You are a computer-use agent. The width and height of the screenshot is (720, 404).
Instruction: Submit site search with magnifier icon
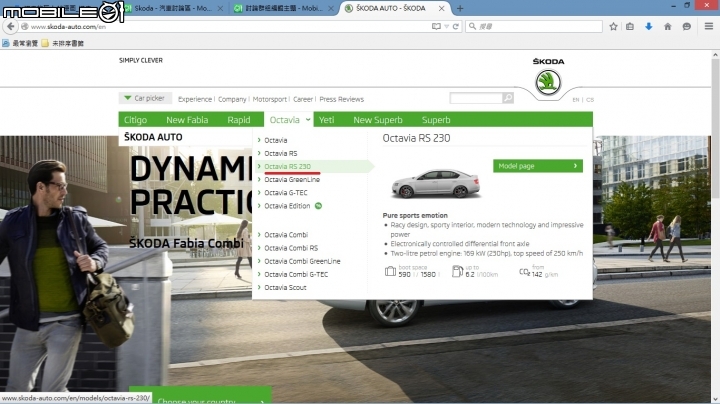tap(508, 98)
